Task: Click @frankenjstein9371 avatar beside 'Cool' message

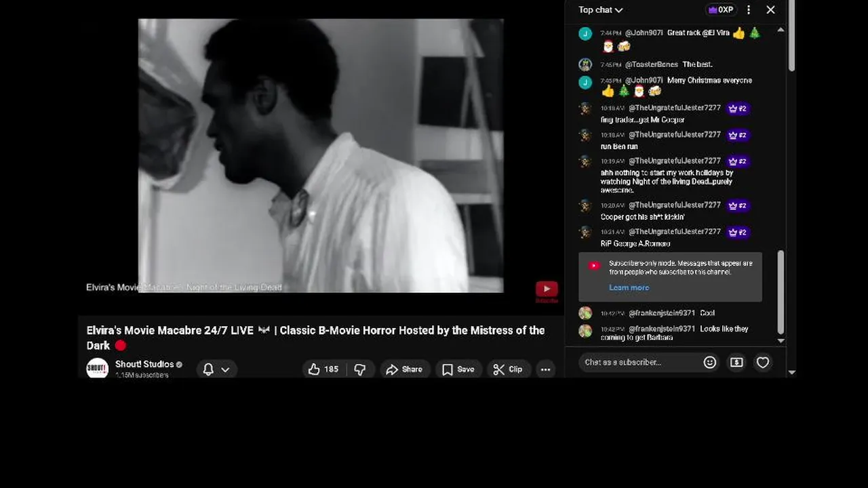Action: [x=585, y=313]
